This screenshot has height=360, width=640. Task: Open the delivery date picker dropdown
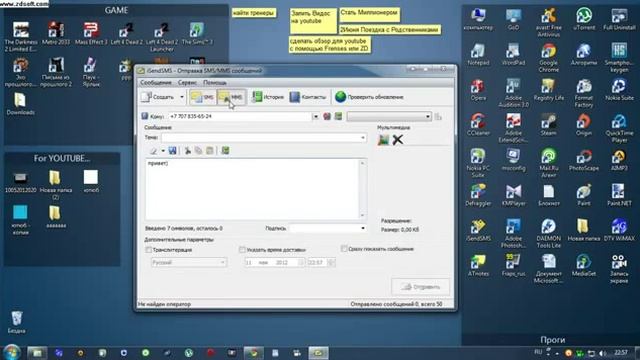tap(301, 262)
